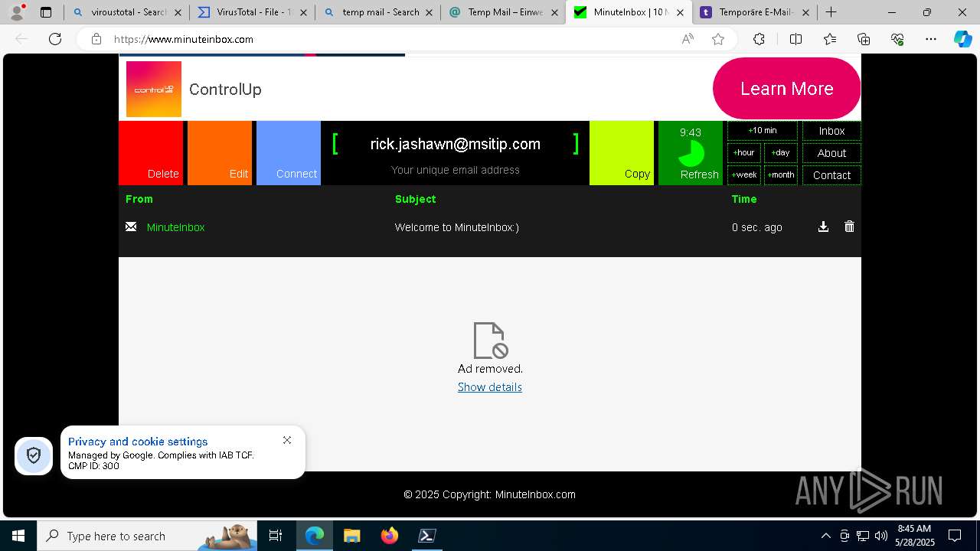The image size is (980, 551).
Task: Launch Firefox from the taskbar
Action: [x=390, y=536]
